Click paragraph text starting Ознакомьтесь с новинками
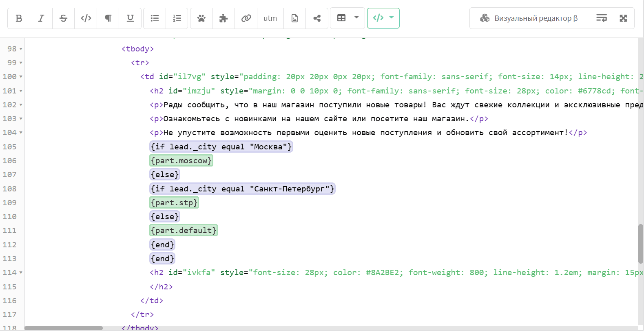 316,119
